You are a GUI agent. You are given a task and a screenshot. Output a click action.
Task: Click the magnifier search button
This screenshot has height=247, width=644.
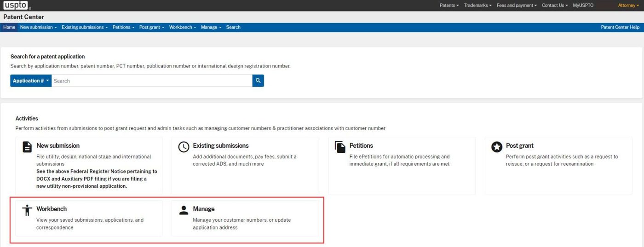(x=258, y=81)
